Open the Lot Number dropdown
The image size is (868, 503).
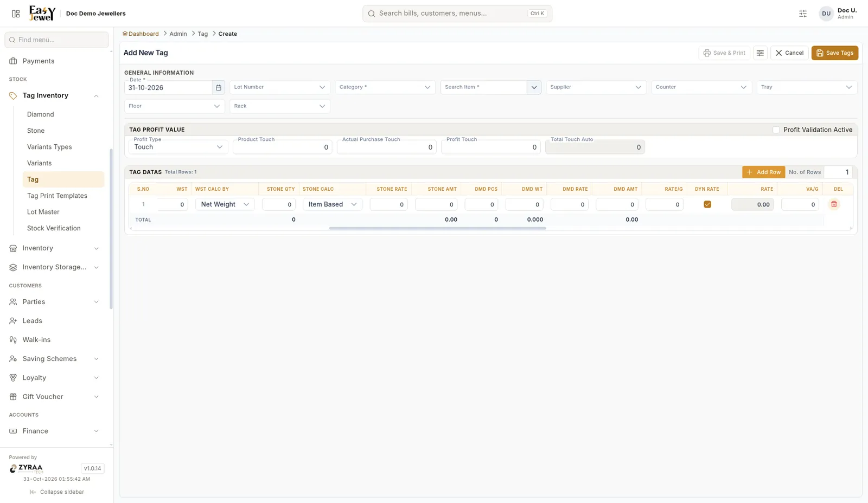(x=280, y=87)
